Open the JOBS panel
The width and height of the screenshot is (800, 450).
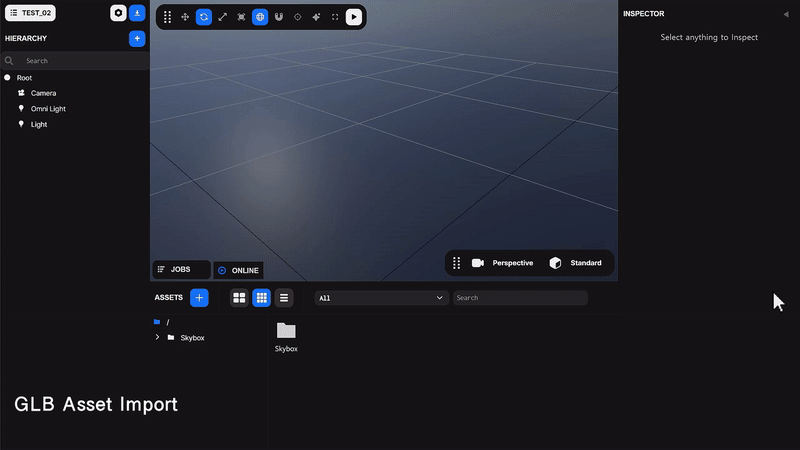click(x=180, y=270)
